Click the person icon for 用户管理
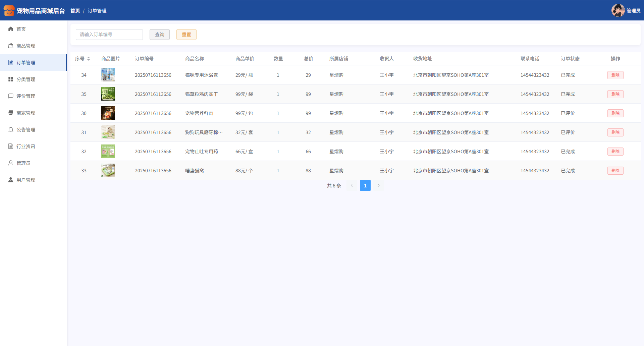644x346 pixels. tap(11, 180)
